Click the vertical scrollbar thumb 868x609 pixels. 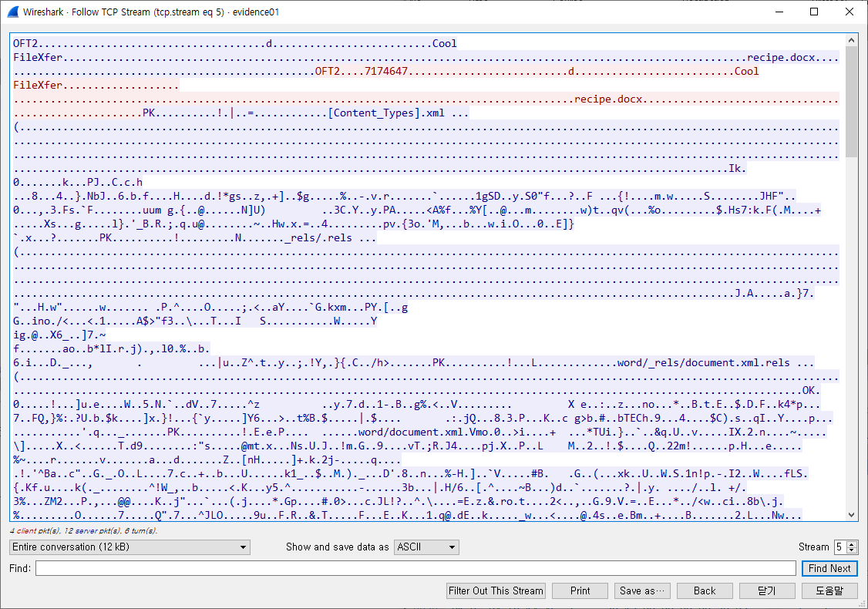pos(851,102)
